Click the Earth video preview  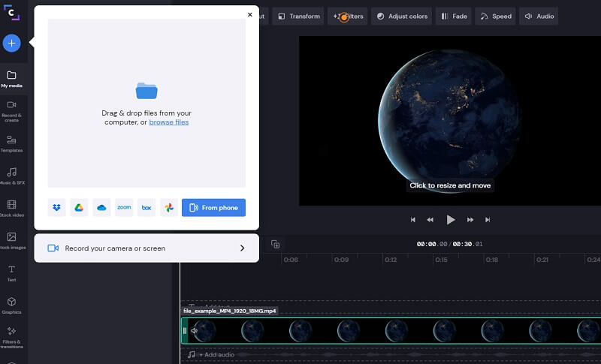(449, 121)
